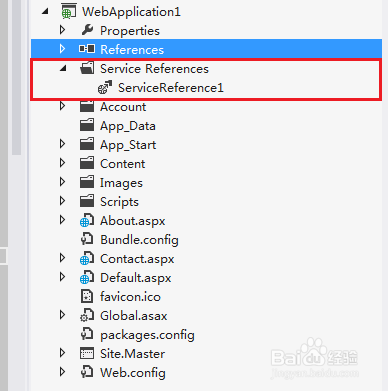Click the favicon.ico file icon

[x=87, y=296]
